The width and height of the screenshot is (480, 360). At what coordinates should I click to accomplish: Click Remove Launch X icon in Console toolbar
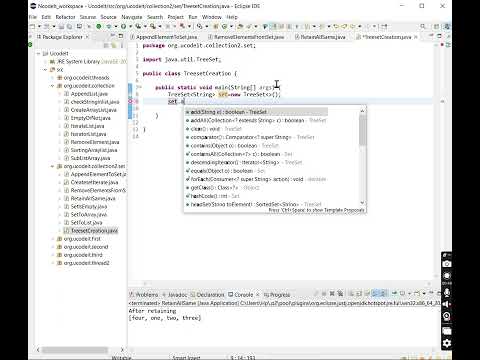point(332,294)
